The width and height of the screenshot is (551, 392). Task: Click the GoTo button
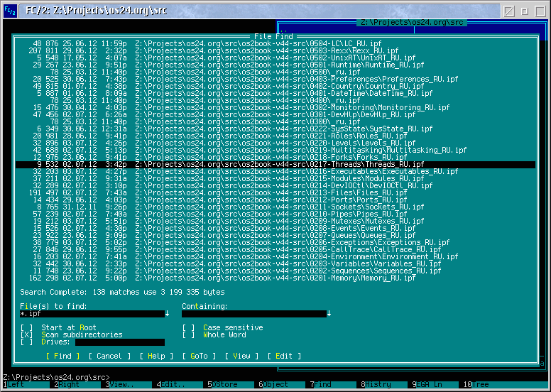(200, 356)
